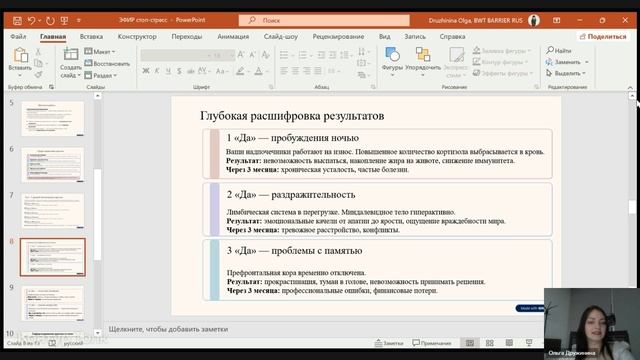This screenshot has width=640, height=360.
Task: Open the Справка tab
Action: pyautogui.click(x=452, y=36)
